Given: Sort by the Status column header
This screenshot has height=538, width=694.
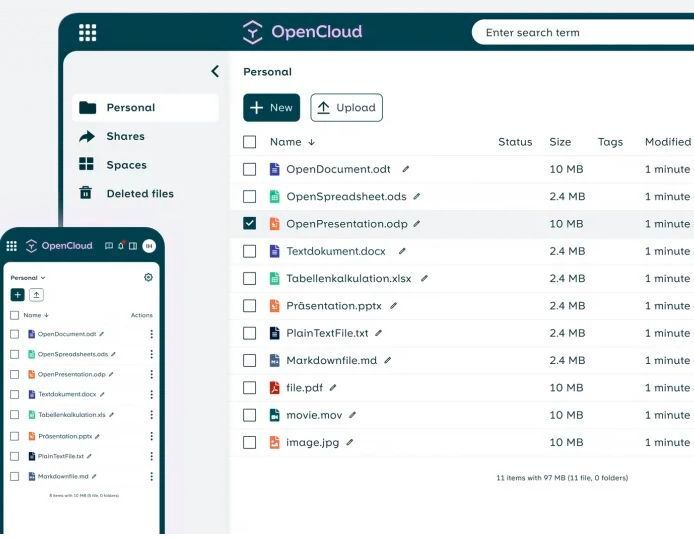Looking at the screenshot, I should 515,142.
